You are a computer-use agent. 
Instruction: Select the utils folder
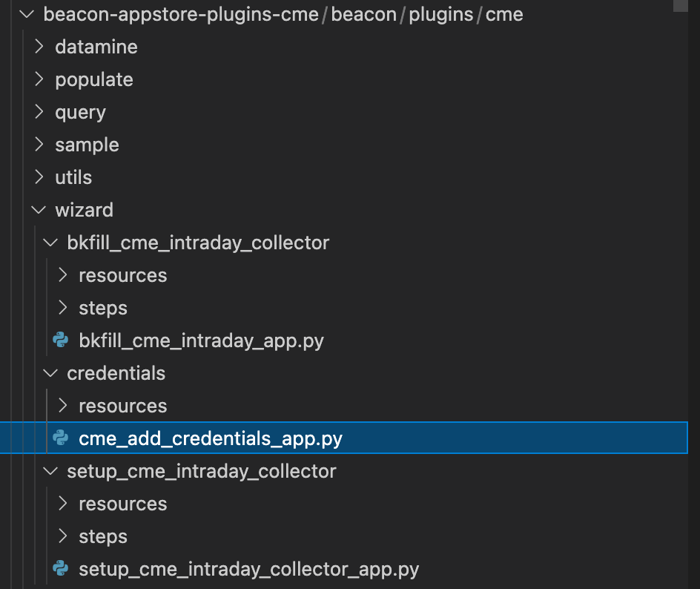[73, 177]
